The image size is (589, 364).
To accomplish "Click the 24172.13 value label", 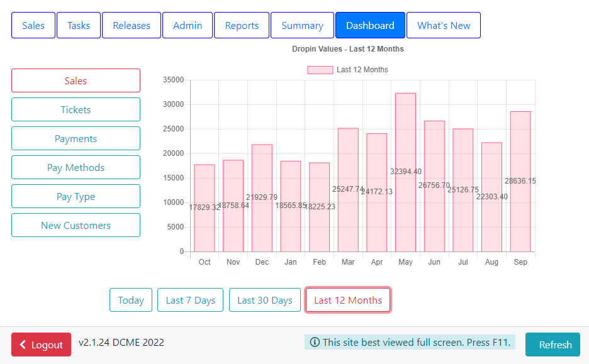I will (377, 192).
